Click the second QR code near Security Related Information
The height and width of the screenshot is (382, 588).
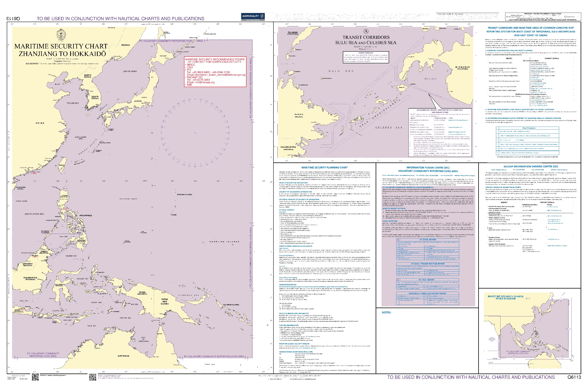pyautogui.click(x=92, y=377)
